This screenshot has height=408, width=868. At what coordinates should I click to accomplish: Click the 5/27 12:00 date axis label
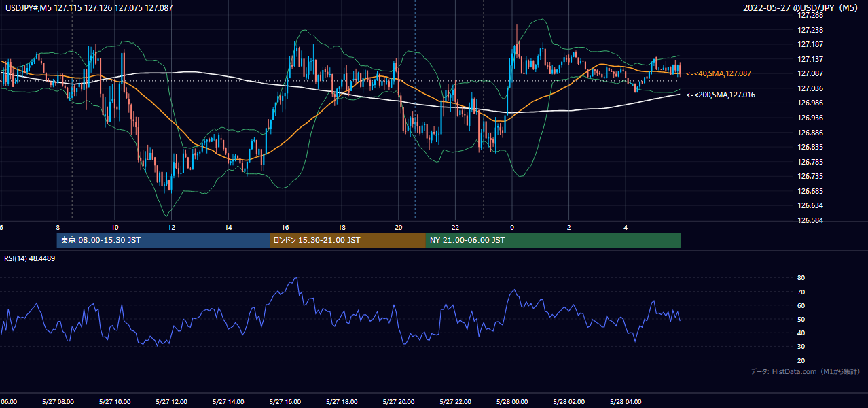tap(171, 401)
